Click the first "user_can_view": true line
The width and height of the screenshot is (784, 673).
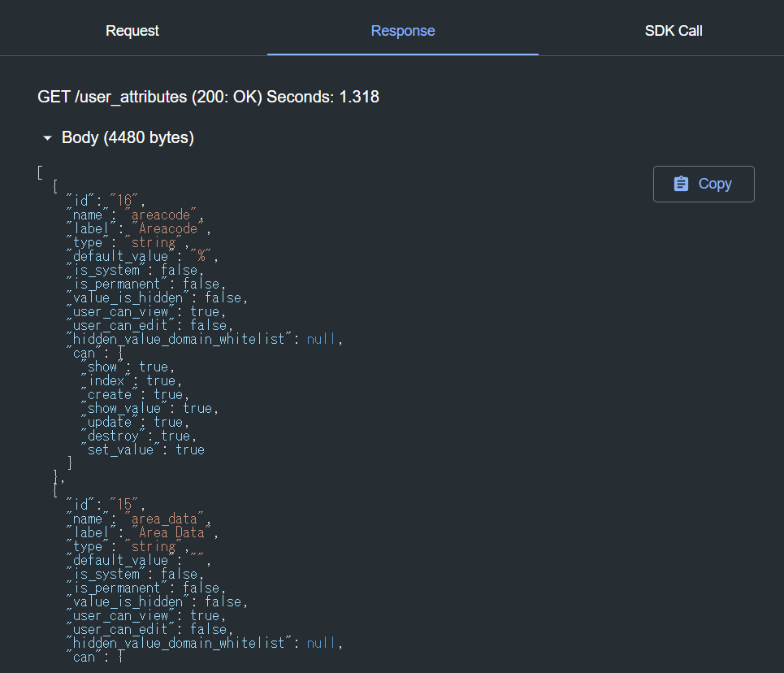(146, 312)
